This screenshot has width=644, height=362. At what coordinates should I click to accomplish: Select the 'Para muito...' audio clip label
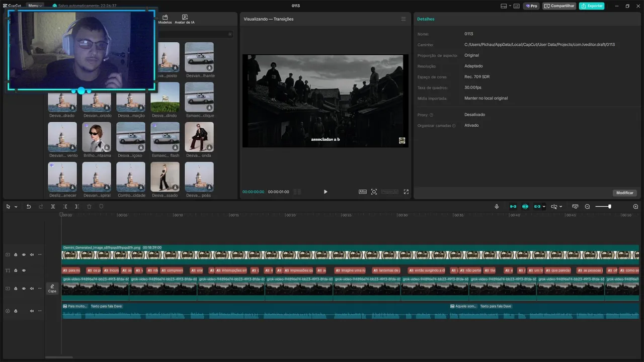[75, 306]
